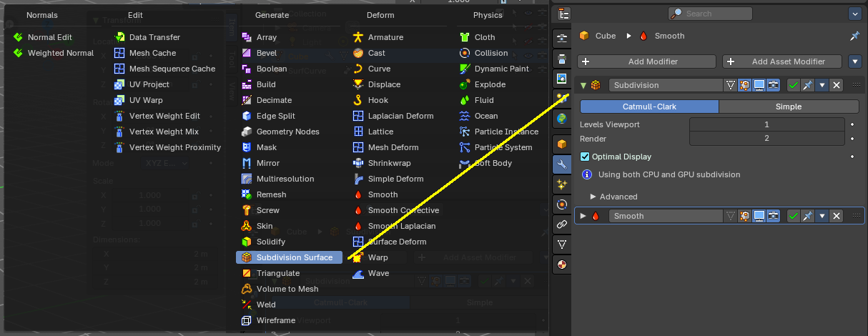Image resolution: width=868 pixels, height=336 pixels.
Task: Click pin icon on Smooth modifier header
Action: coord(808,216)
